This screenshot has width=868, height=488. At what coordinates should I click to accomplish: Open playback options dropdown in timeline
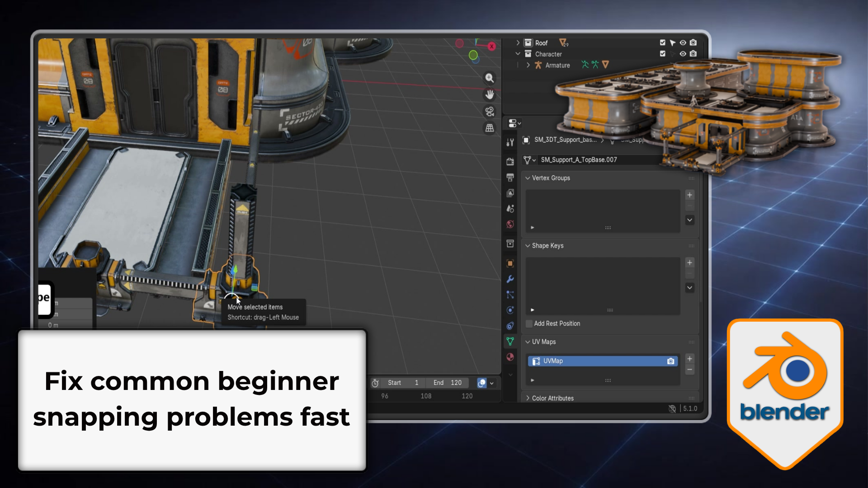point(492,383)
